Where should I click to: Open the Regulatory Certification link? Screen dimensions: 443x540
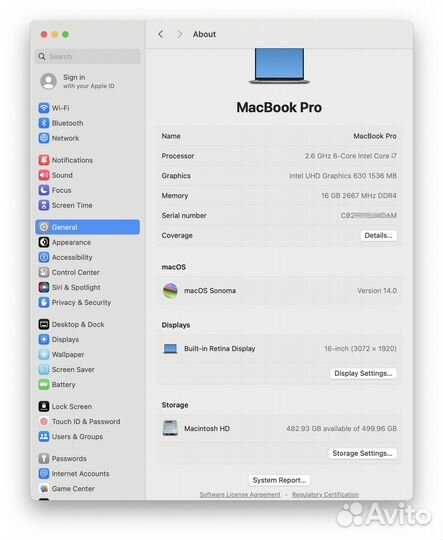[x=325, y=495]
